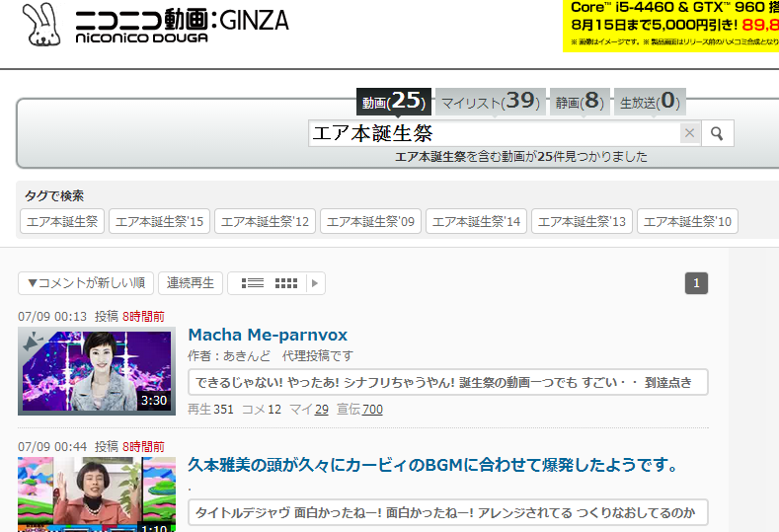Click the タグで検索 heading text
Image resolution: width=779 pixels, height=532 pixels.
point(54,195)
